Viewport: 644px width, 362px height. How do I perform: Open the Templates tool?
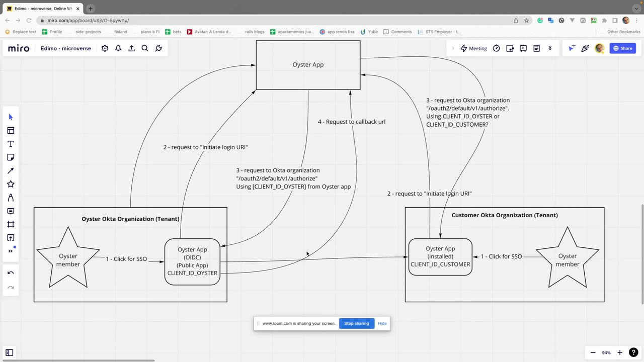pyautogui.click(x=11, y=131)
